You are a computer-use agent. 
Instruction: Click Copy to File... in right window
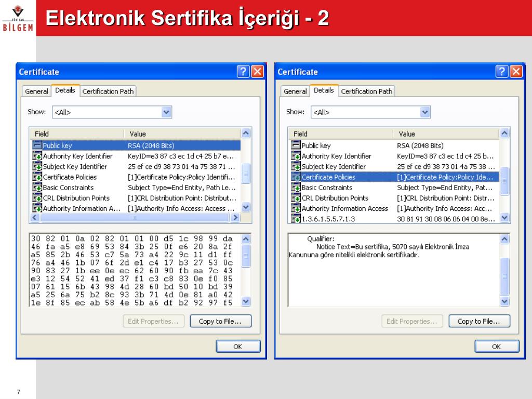coord(479,321)
